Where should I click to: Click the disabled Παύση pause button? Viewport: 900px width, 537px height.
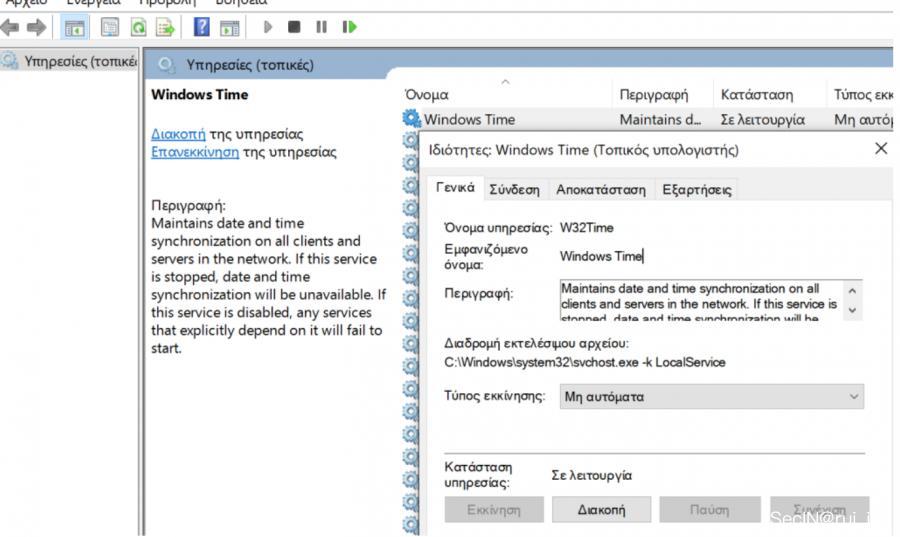point(709,509)
